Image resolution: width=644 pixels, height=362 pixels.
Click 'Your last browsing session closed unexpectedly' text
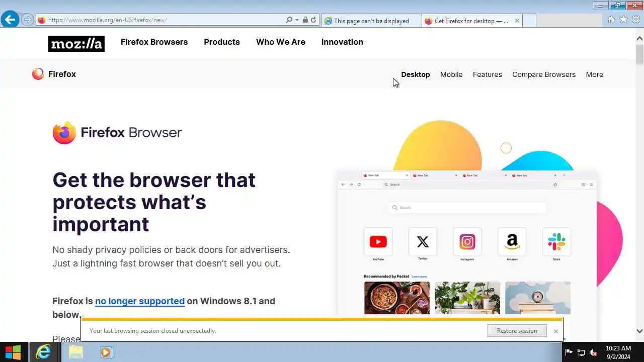tap(153, 331)
